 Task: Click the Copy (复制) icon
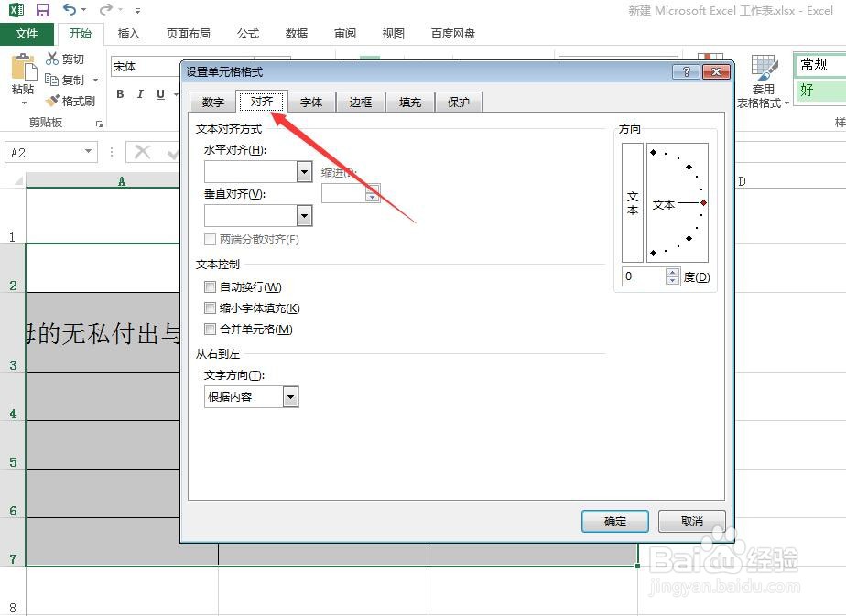click(50, 80)
